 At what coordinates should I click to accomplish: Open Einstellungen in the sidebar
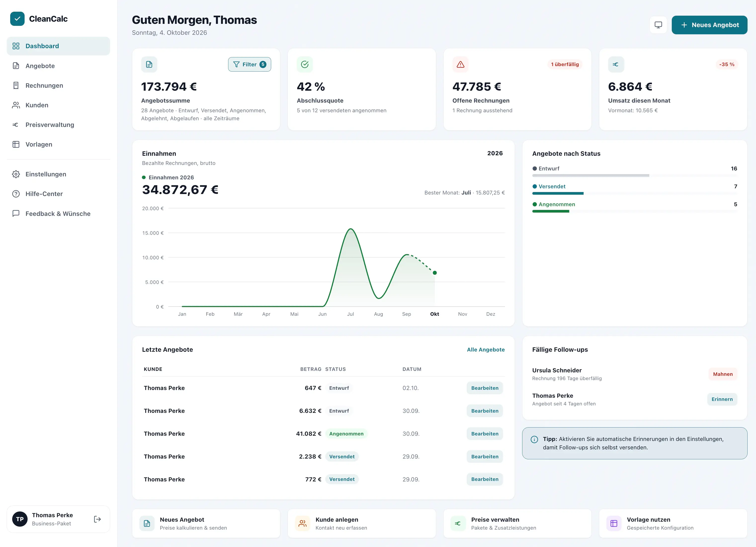point(58,174)
